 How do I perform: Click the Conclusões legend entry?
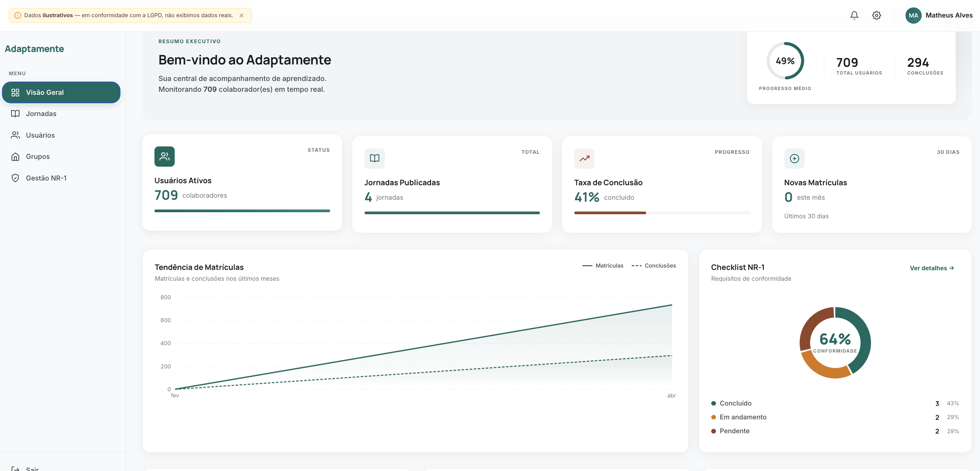pyautogui.click(x=654, y=266)
